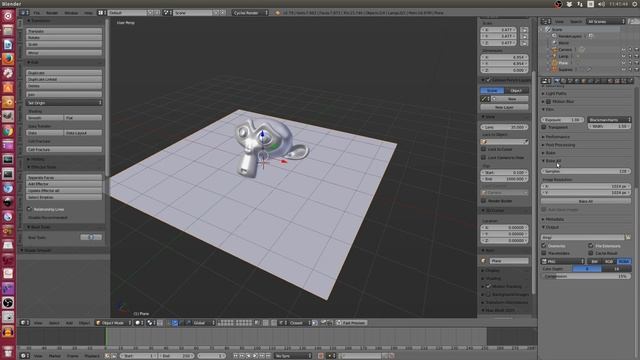Open the Constraints properties tab icon
The image size is (640, 360).
pyautogui.click(x=590, y=81)
